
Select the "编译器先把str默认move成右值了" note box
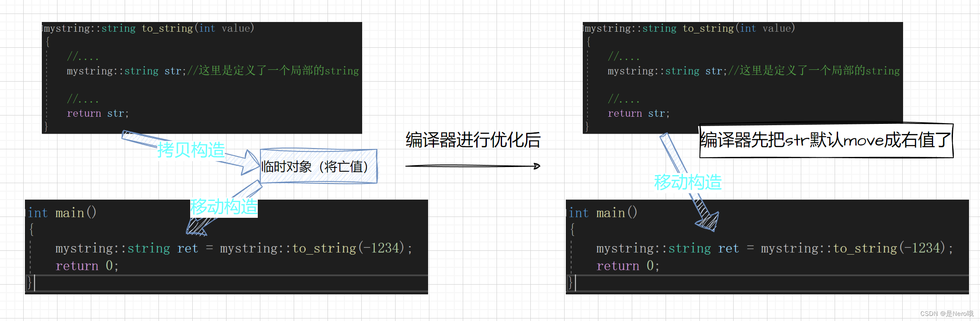tap(826, 141)
